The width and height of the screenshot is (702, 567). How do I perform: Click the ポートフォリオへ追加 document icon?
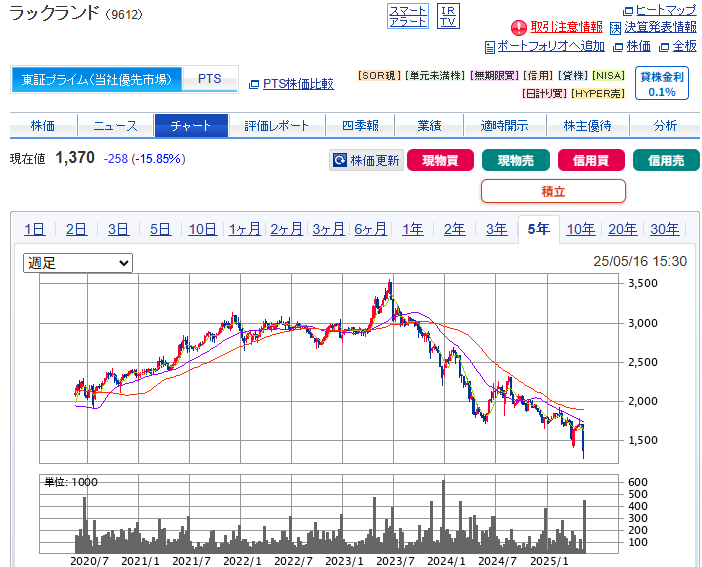point(490,47)
